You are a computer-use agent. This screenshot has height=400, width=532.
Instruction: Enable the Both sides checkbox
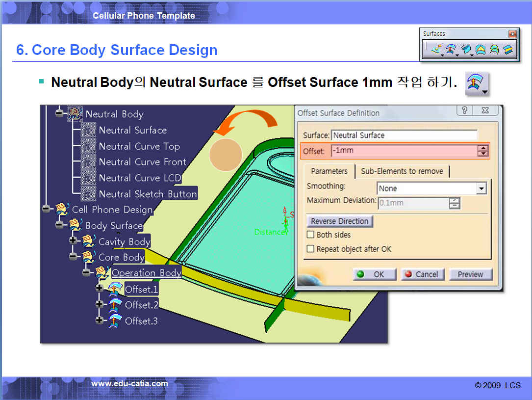tap(310, 235)
